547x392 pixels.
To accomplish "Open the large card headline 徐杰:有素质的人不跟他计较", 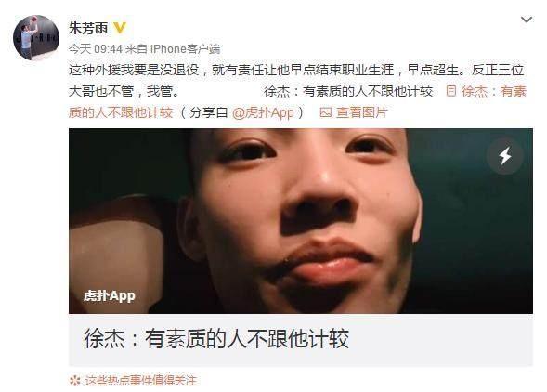I will click(216, 339).
